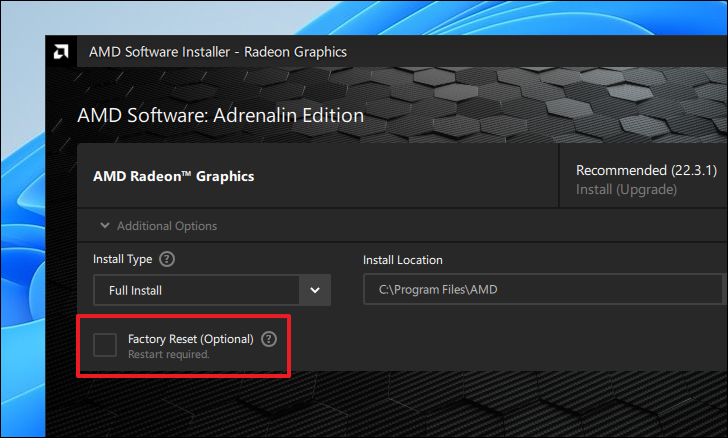The width and height of the screenshot is (728, 438).
Task: Click the AMD Software Installer window title
Action: (x=218, y=52)
